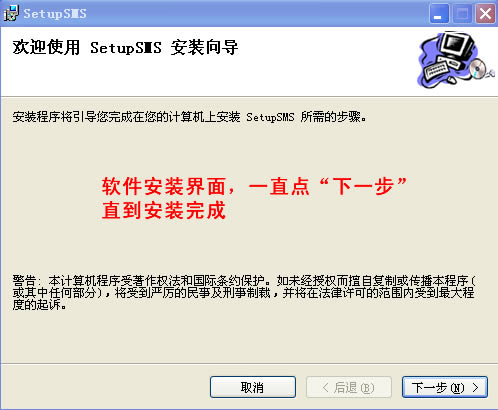
Task: Close the SetupSMS setup wizard
Action: (485, 14)
